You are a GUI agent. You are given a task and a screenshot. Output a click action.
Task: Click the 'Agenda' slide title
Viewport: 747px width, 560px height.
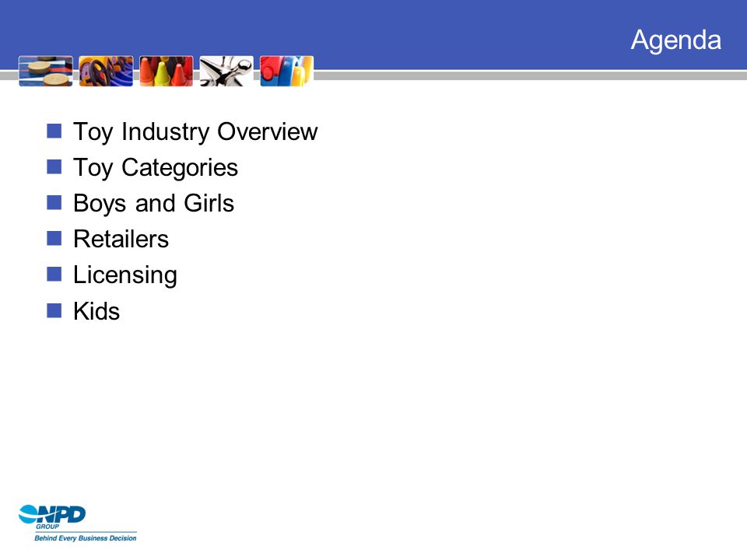pyautogui.click(x=675, y=40)
